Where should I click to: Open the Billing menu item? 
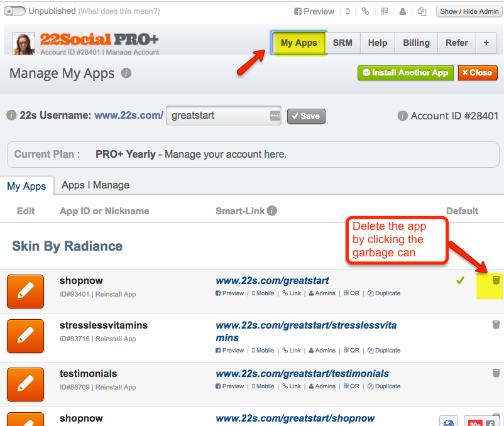tap(416, 43)
